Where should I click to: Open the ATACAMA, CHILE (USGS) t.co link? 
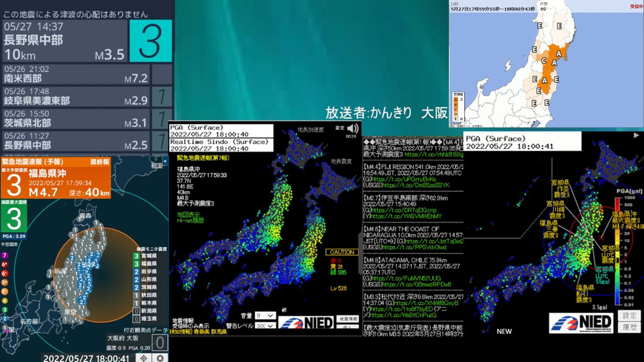417,284
